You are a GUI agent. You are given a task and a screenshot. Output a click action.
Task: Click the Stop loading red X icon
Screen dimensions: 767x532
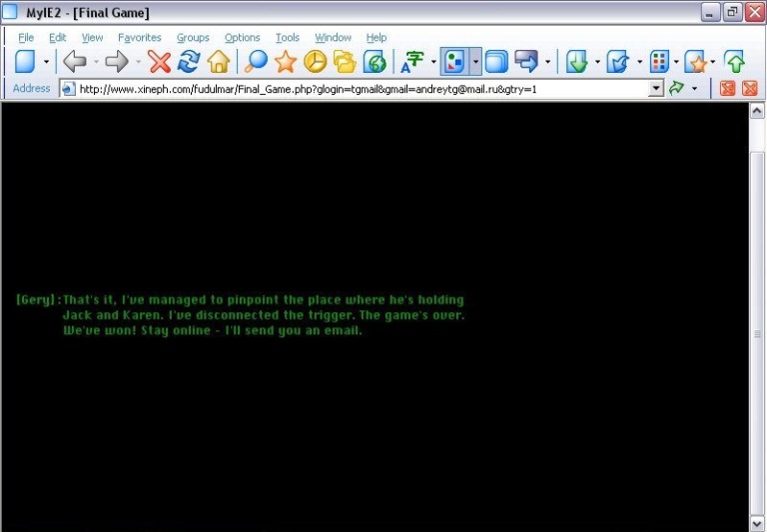coord(160,62)
